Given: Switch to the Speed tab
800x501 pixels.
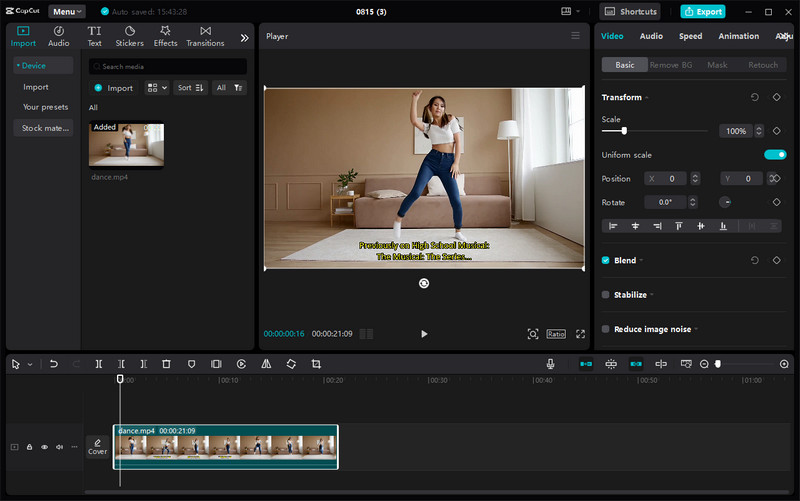Looking at the screenshot, I should pyautogui.click(x=690, y=36).
